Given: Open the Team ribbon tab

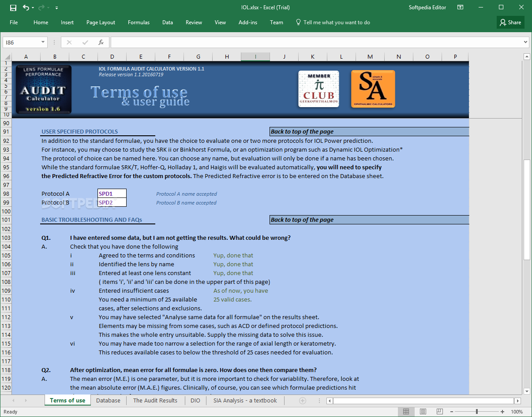Looking at the screenshot, I should 277,22.
